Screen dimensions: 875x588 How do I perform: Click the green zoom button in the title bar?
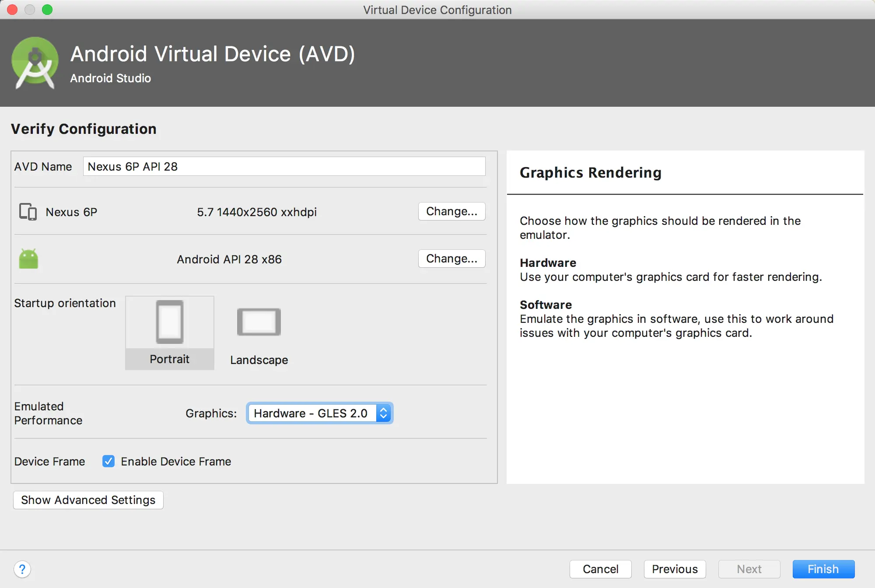point(47,9)
